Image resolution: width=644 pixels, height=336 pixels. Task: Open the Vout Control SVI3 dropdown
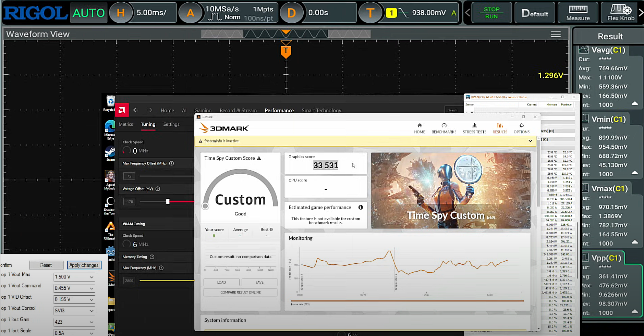point(74,311)
